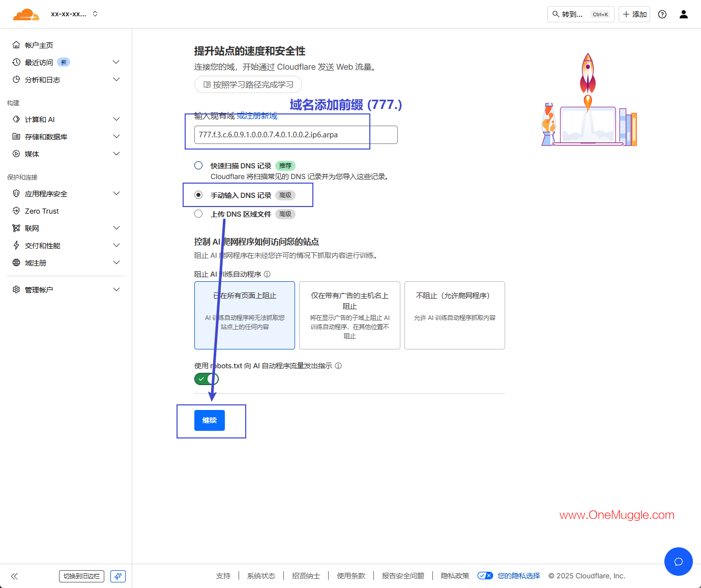The image size is (701, 588).
Task: Open the 转到... search box
Action: [x=581, y=14]
